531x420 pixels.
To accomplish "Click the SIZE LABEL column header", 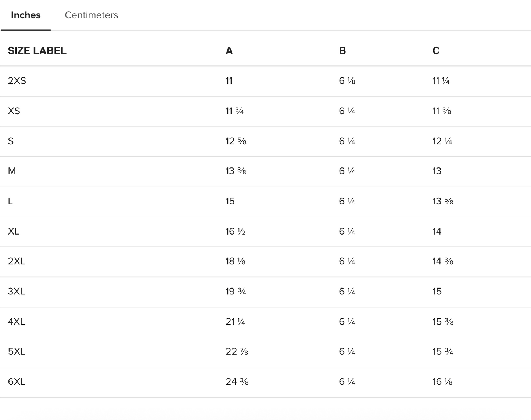I will pos(37,51).
